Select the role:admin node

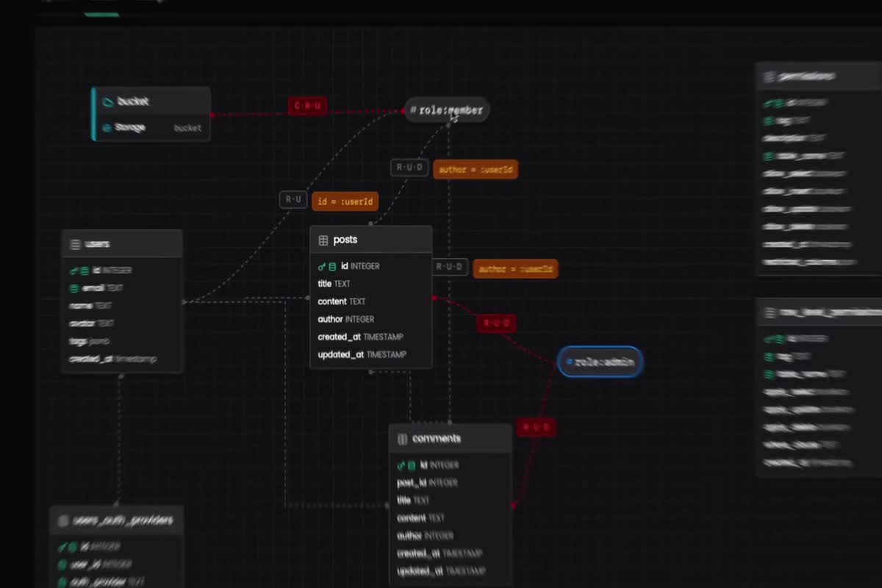[600, 362]
